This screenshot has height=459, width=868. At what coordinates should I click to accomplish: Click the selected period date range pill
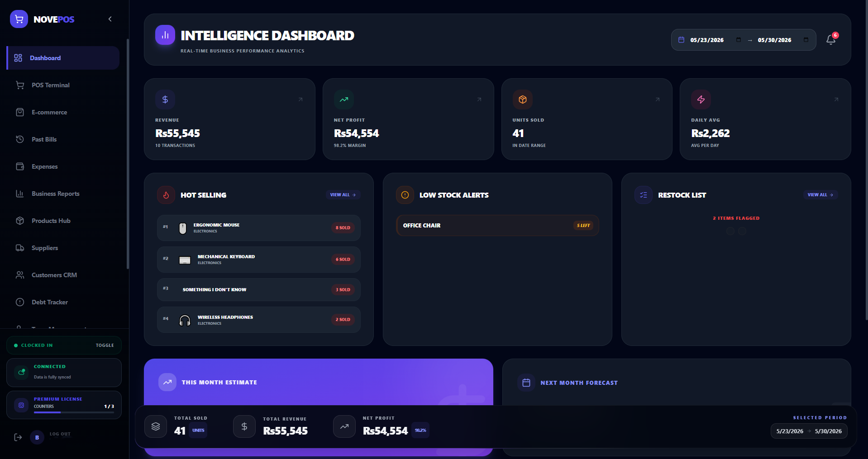(809, 431)
